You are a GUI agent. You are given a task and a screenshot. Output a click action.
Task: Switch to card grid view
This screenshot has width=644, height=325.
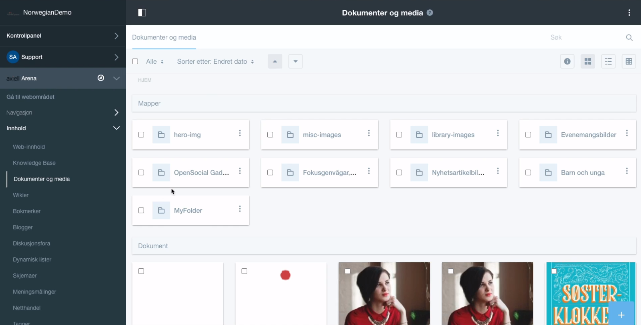pyautogui.click(x=588, y=61)
